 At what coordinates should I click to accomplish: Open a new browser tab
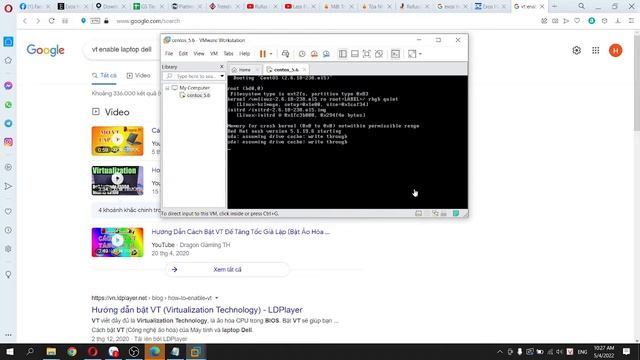tap(554, 7)
